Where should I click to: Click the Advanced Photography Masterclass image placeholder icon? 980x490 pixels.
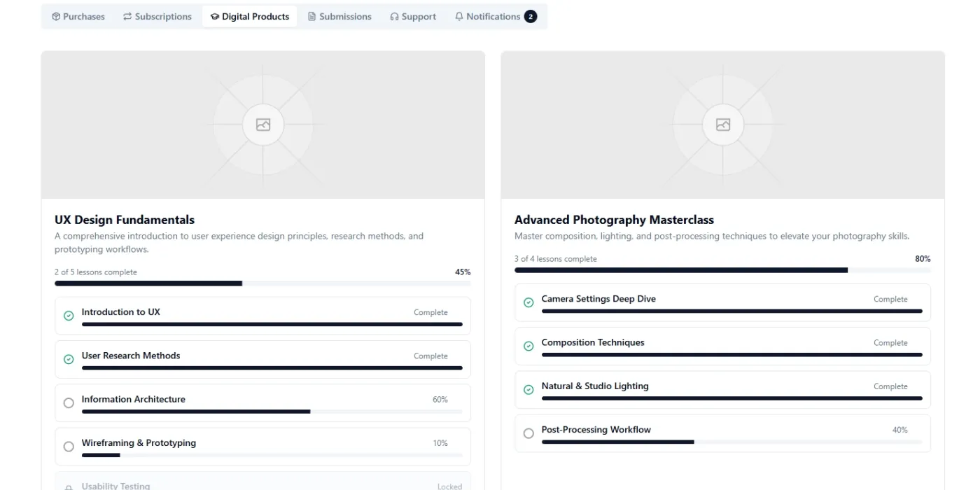pyautogui.click(x=723, y=125)
